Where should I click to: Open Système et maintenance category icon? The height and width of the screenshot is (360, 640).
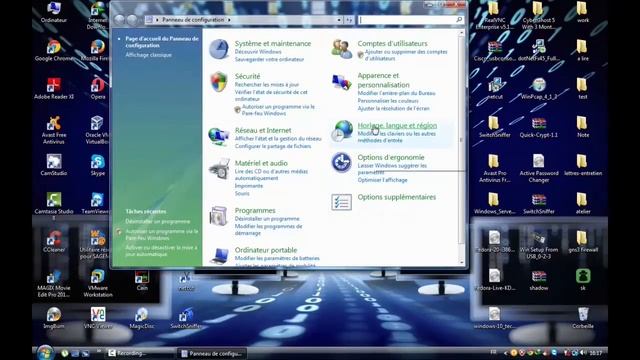point(219,49)
